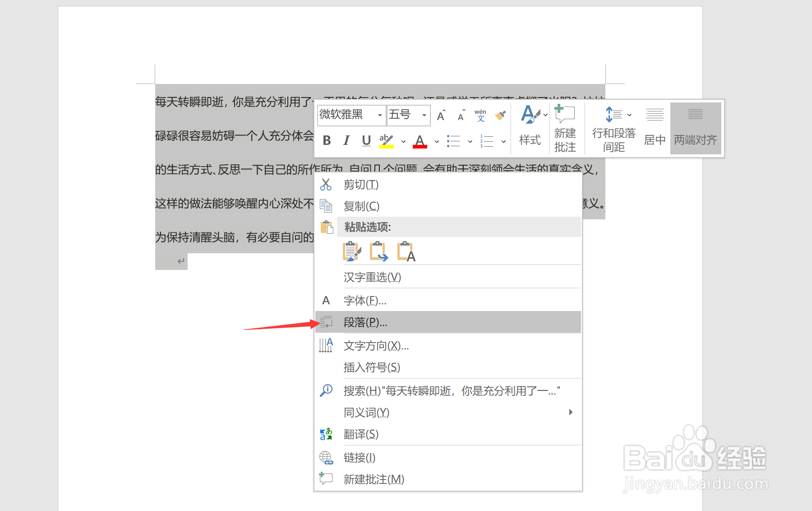The image size is (812, 511).
Task: Toggle 两端对齐 justify alignment
Action: click(x=696, y=128)
